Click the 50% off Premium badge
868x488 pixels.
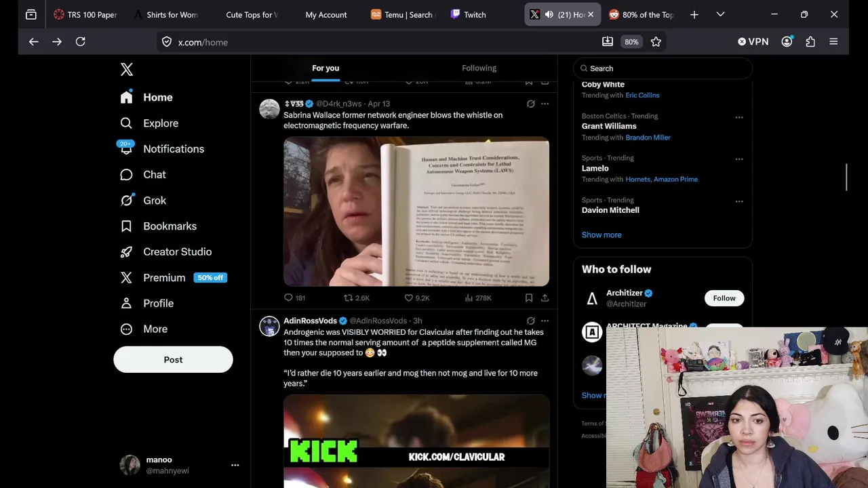210,277
